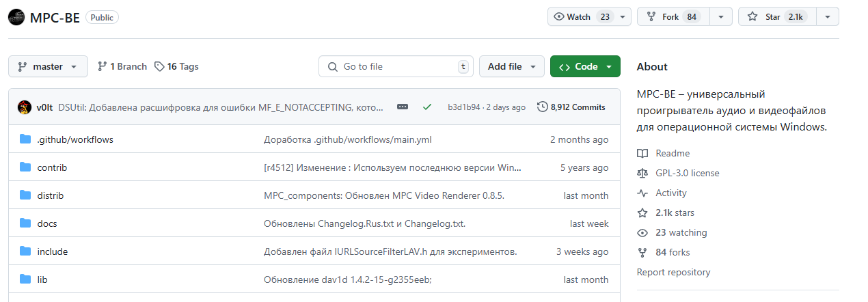Open star lists dropdown arrow
868x302 pixels.
[828, 17]
